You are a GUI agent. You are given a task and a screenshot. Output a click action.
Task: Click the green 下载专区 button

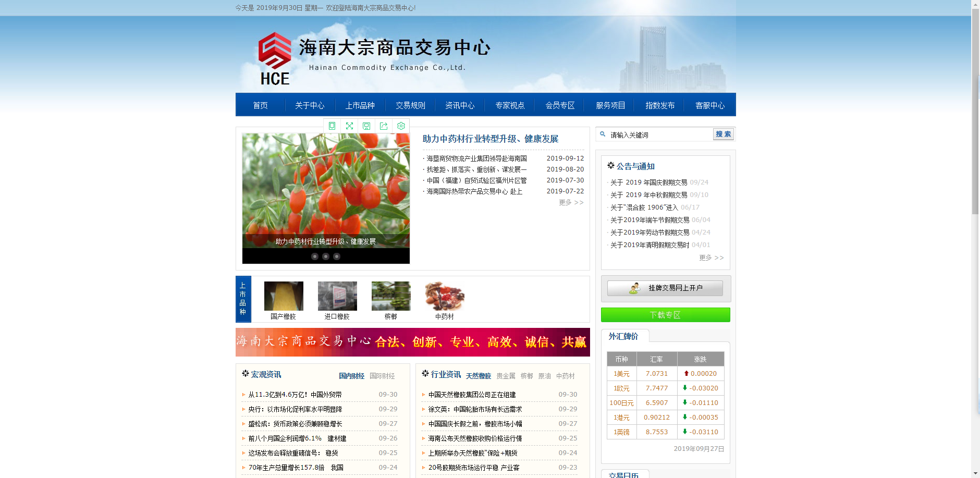point(665,315)
